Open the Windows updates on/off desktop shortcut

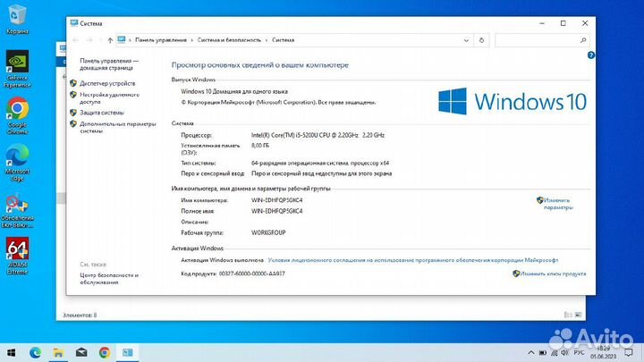pyautogui.click(x=17, y=211)
